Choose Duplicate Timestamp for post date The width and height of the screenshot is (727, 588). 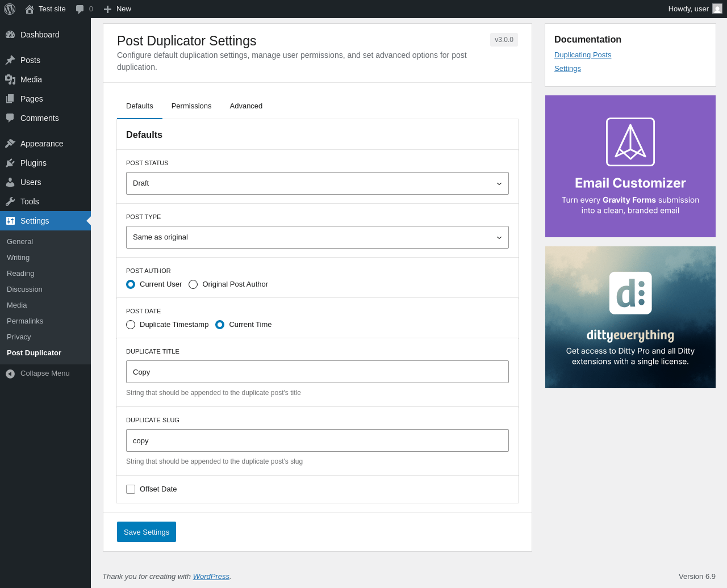pos(131,325)
